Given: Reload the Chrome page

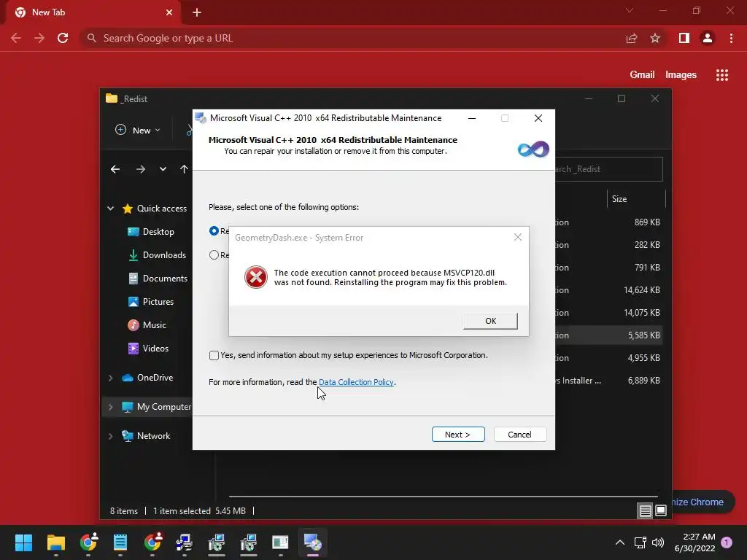Looking at the screenshot, I should pos(63,38).
